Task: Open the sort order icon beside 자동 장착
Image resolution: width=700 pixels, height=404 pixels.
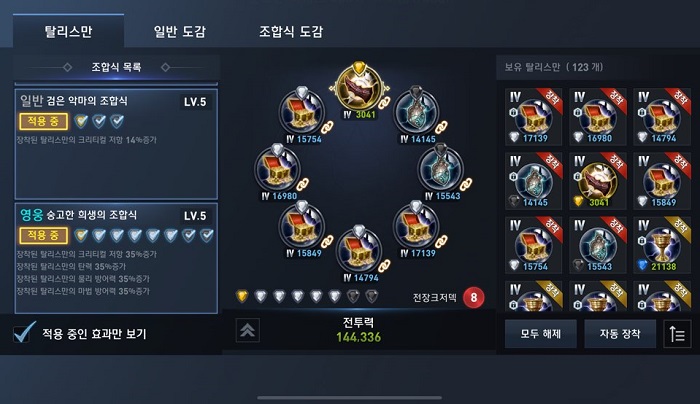Action: (x=677, y=334)
